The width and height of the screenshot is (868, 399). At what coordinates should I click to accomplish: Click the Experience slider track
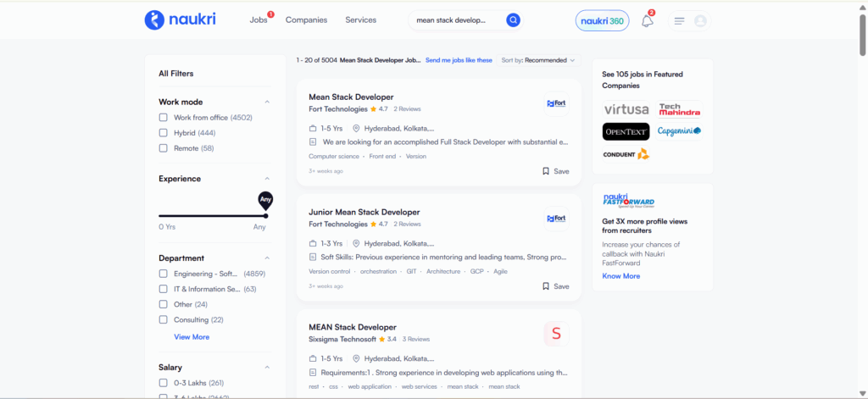(212, 216)
